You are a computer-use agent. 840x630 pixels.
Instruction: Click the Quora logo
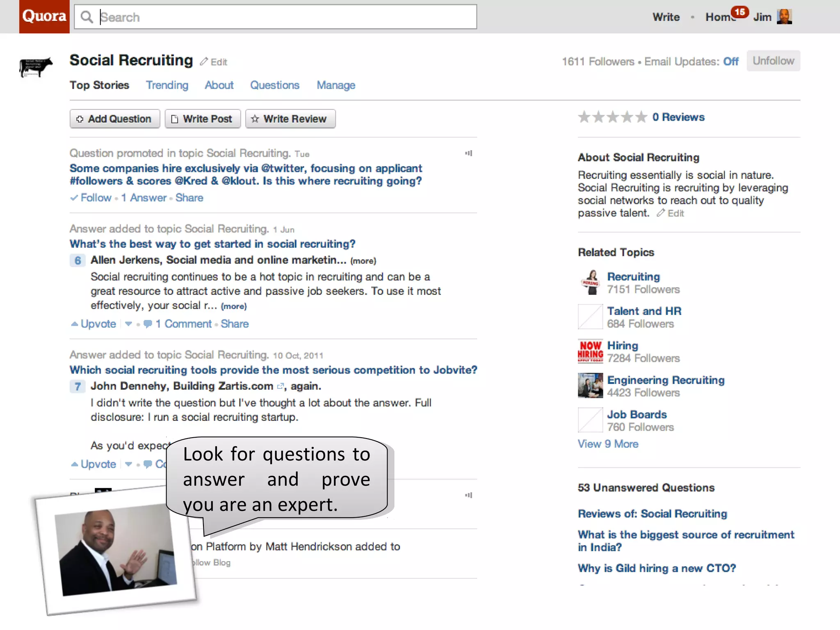tap(44, 16)
